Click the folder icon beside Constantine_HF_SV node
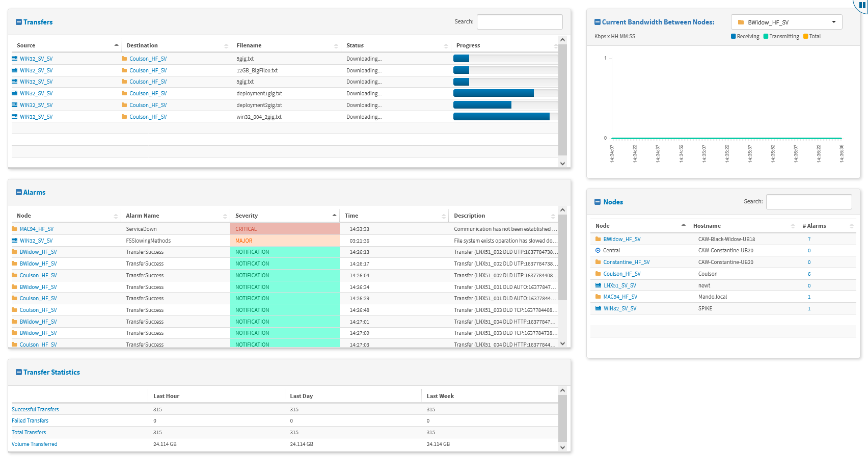Image resolution: width=868 pixels, height=475 pixels. [598, 262]
